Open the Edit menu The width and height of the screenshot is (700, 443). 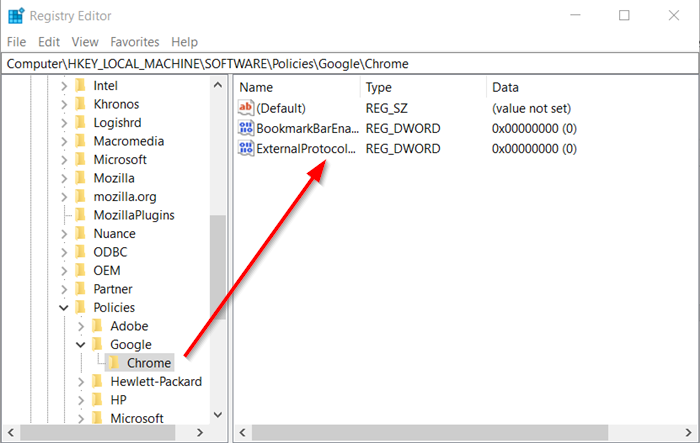click(49, 42)
